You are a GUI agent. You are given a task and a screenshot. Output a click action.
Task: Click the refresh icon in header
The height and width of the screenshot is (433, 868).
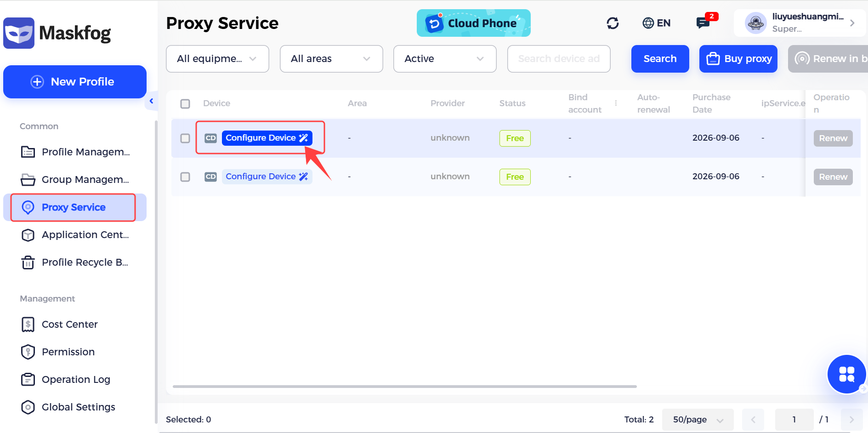[613, 23]
